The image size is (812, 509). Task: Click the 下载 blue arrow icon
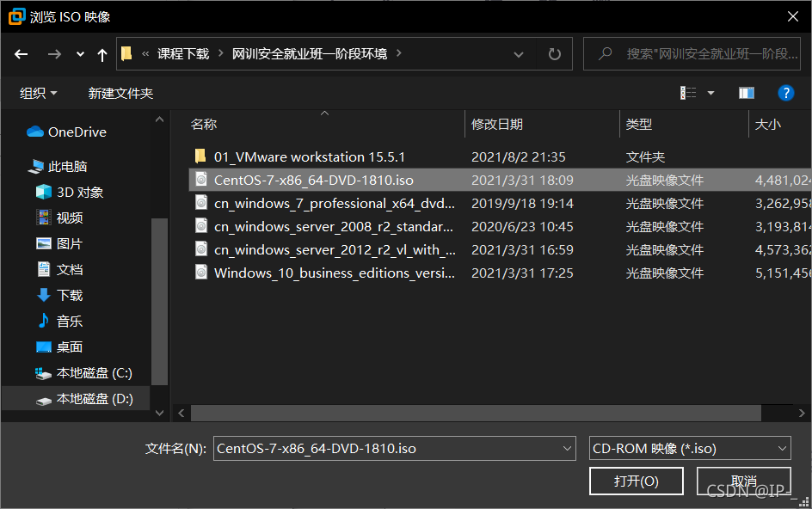click(44, 295)
